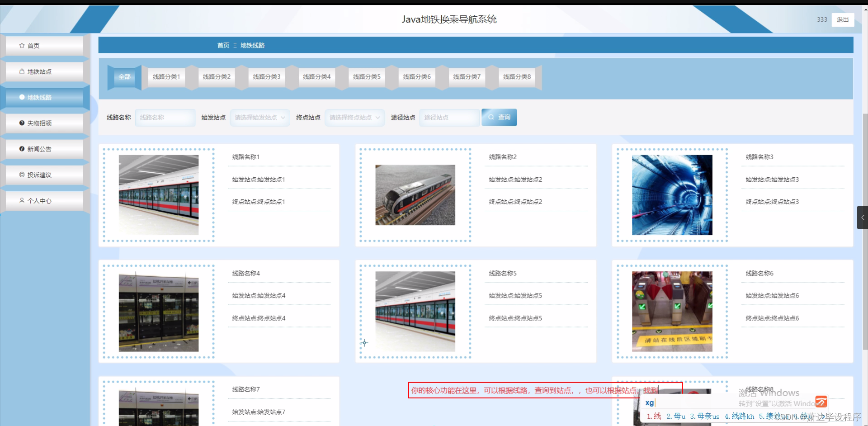Expand the 终点站点 dropdown
The height and width of the screenshot is (426, 868).
tap(355, 118)
